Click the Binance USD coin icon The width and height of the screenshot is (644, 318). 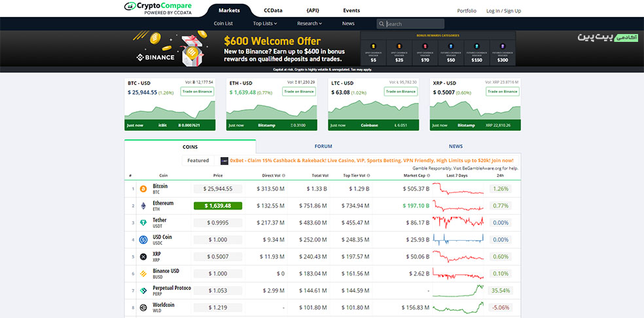pyautogui.click(x=143, y=274)
